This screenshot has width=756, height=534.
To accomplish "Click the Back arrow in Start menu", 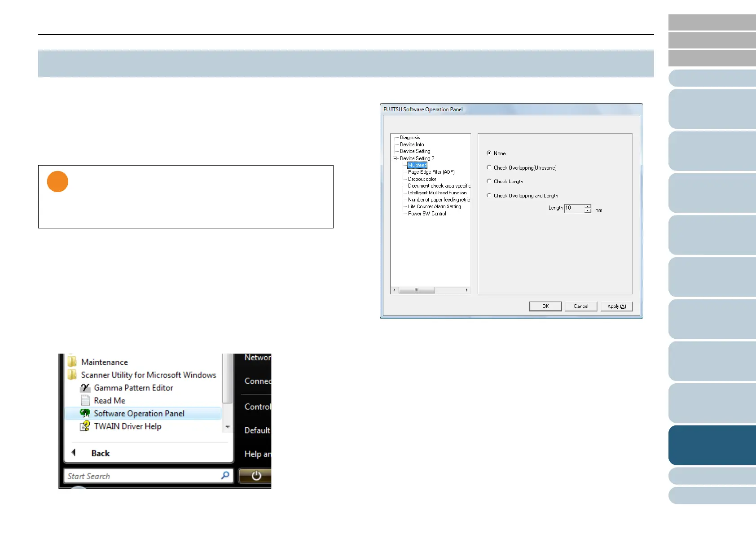I will point(74,453).
